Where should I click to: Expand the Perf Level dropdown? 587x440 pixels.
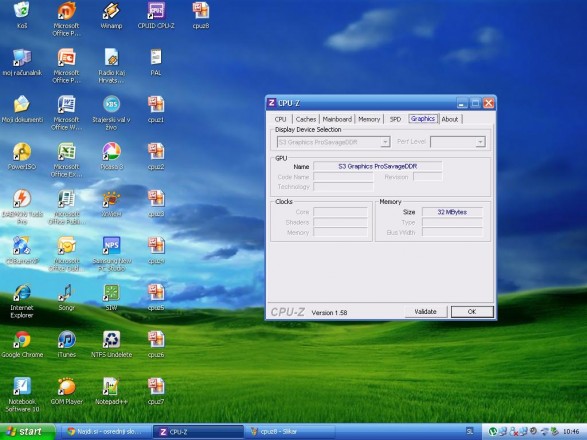click(480, 142)
